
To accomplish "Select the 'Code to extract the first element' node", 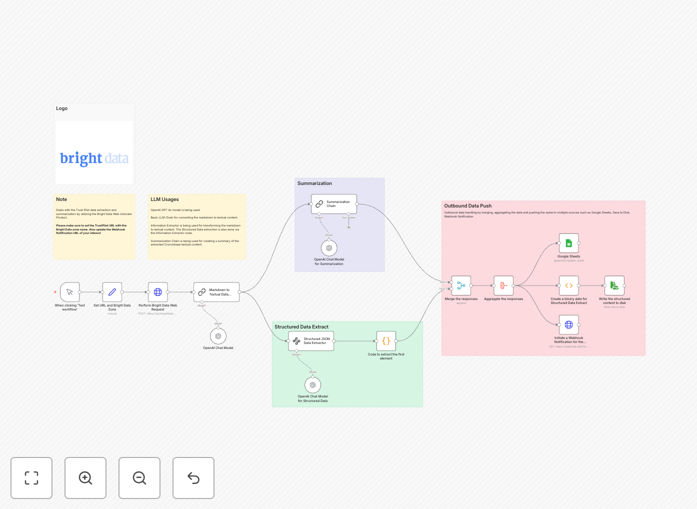I will point(386,341).
